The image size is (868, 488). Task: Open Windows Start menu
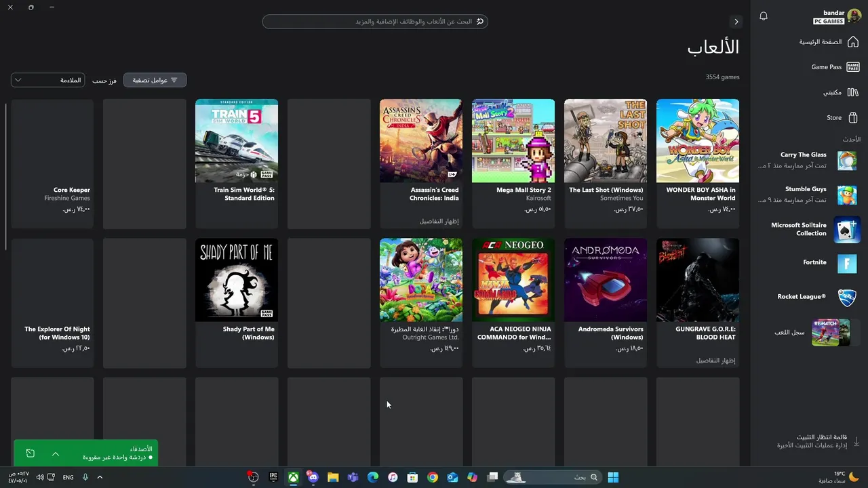[613, 477]
